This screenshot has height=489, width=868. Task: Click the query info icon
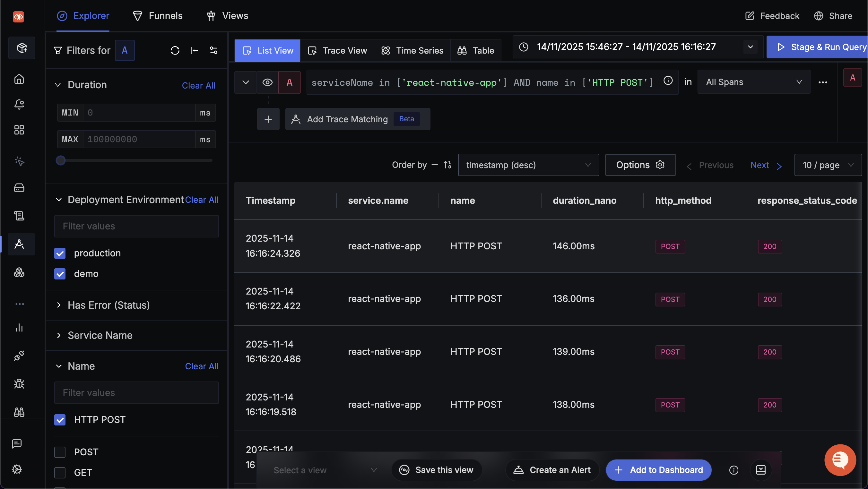pyautogui.click(x=668, y=81)
